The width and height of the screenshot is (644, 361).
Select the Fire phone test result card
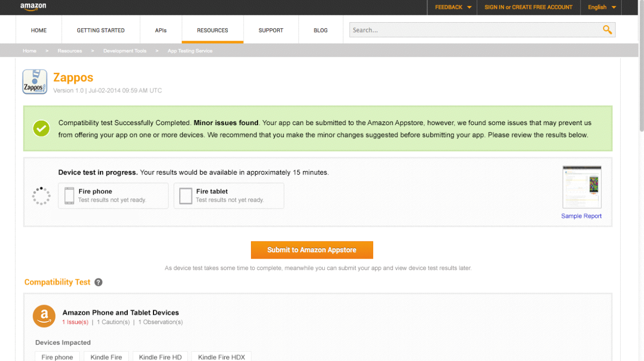[113, 196]
